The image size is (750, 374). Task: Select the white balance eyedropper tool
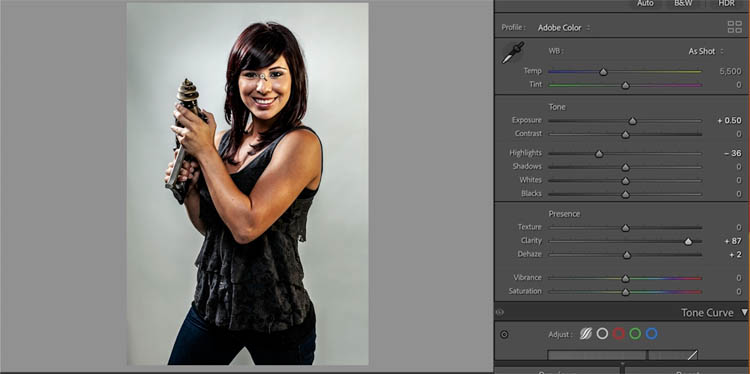[512, 53]
